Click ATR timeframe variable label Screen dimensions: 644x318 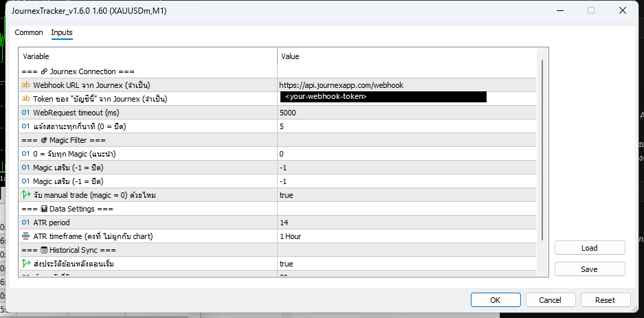[x=93, y=236]
